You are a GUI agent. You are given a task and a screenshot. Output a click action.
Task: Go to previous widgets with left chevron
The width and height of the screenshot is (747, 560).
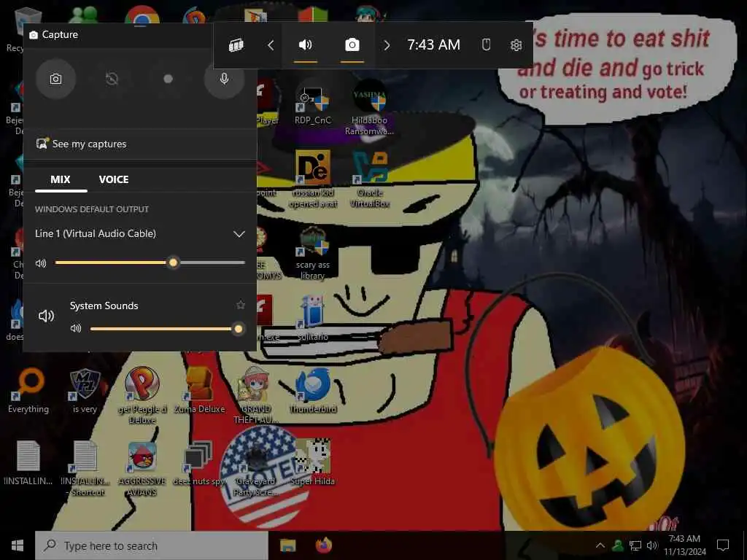271,45
